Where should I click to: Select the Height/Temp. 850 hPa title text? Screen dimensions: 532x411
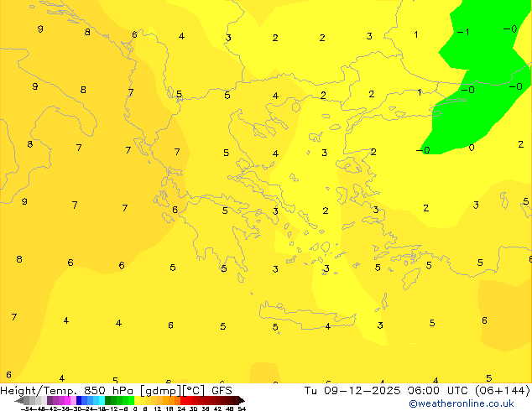66,391
